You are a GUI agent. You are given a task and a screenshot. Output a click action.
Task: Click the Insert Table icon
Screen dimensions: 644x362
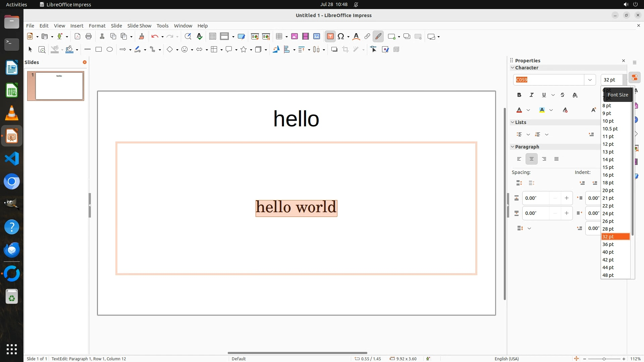[x=279, y=37]
